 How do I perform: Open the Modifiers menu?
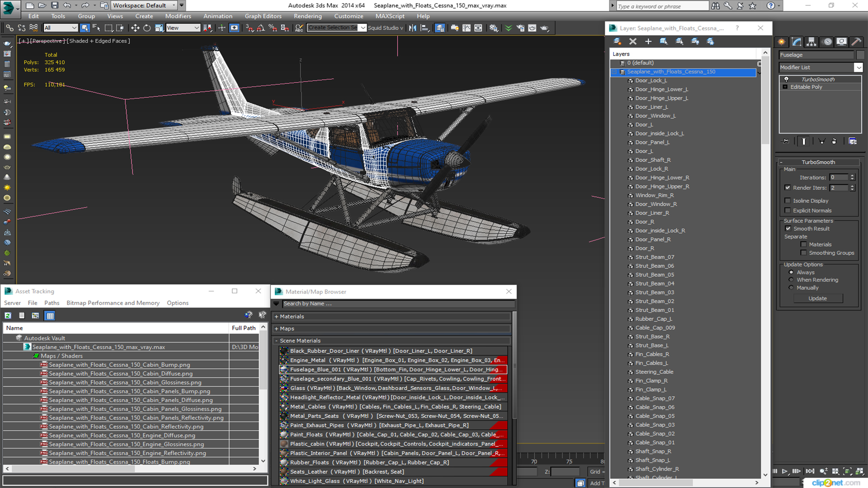[x=178, y=16]
